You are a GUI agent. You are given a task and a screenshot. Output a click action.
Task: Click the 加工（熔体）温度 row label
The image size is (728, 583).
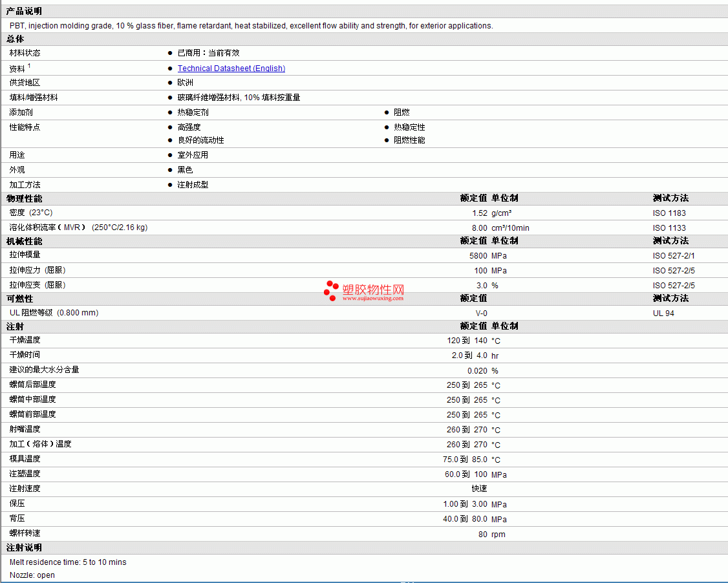40,444
